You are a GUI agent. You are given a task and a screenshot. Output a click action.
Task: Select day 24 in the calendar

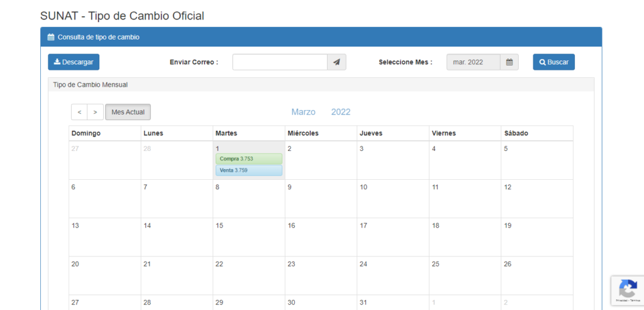393,276
